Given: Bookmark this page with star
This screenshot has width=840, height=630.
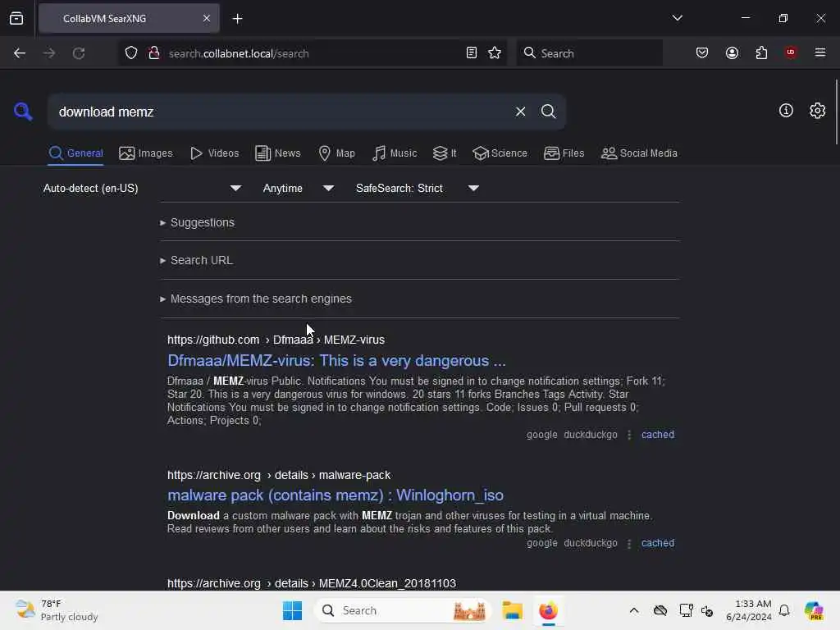Looking at the screenshot, I should click(x=495, y=53).
